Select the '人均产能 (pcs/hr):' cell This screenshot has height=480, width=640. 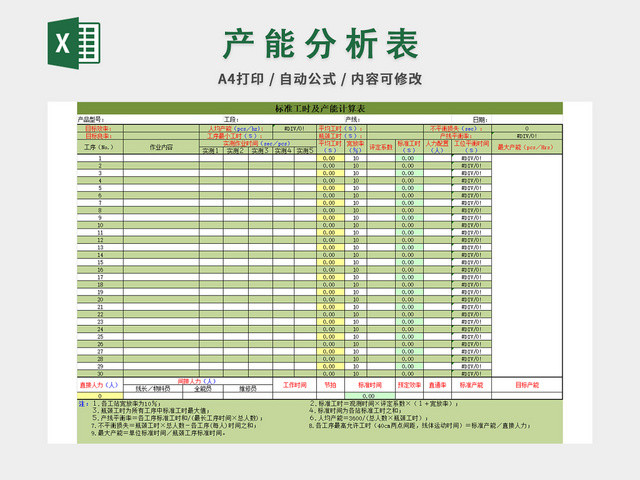(236, 129)
